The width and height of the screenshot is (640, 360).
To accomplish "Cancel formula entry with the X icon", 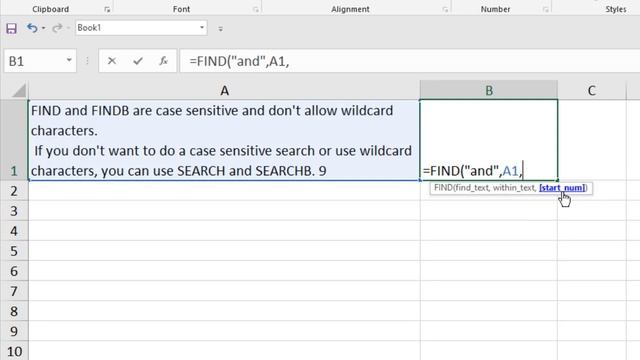I will pyautogui.click(x=111, y=61).
